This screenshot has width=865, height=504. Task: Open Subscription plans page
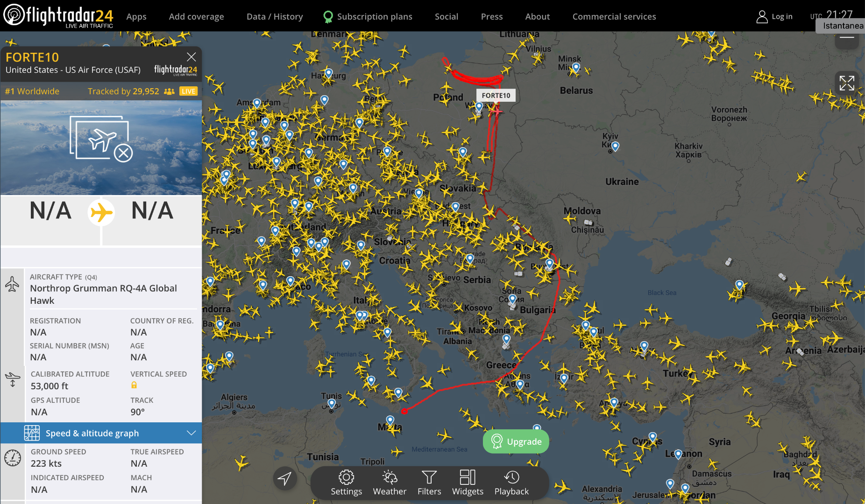(375, 17)
